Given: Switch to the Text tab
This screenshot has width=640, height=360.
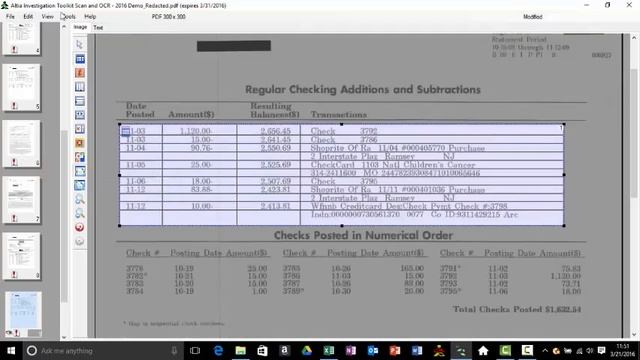Looking at the screenshot, I should coord(98,28).
